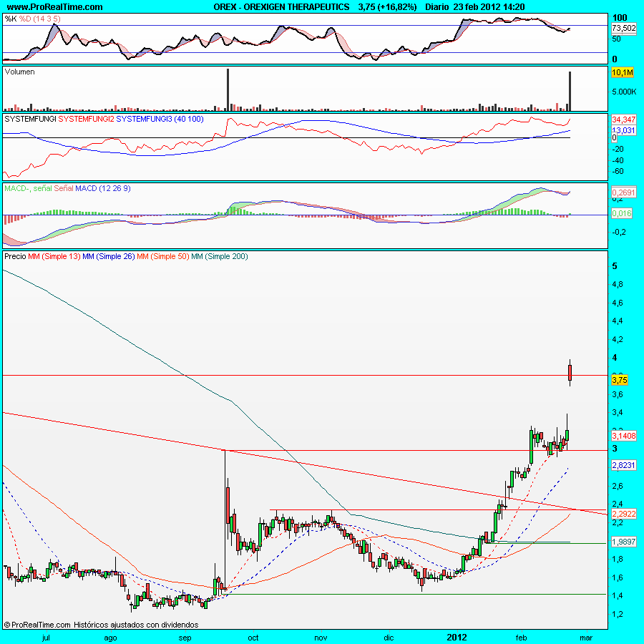Viewport: 644px width, 644px height.
Task: Click the tall September volume spike bar
Action: 228,89
